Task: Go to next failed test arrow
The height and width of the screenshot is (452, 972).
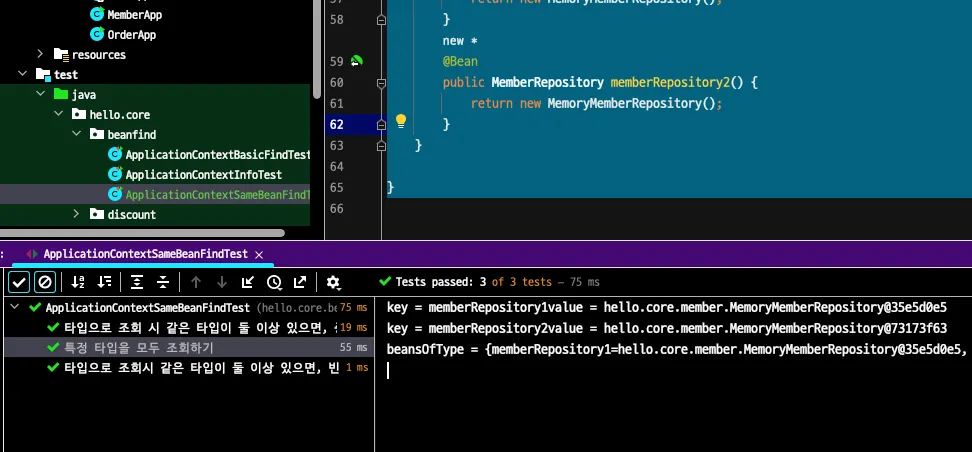Action: coord(221,282)
